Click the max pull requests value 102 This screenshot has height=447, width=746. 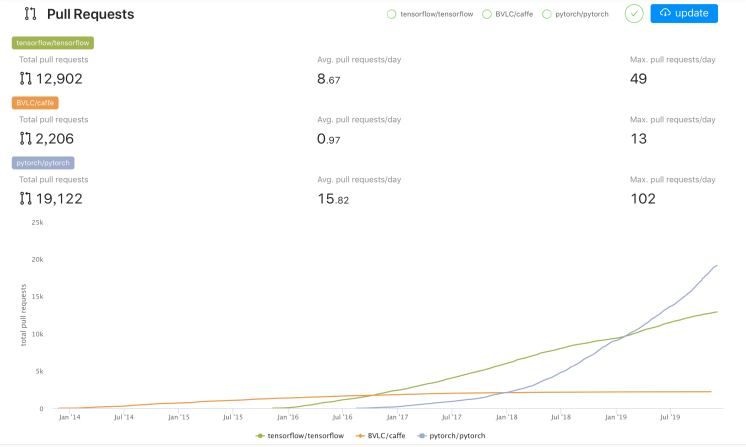click(643, 199)
